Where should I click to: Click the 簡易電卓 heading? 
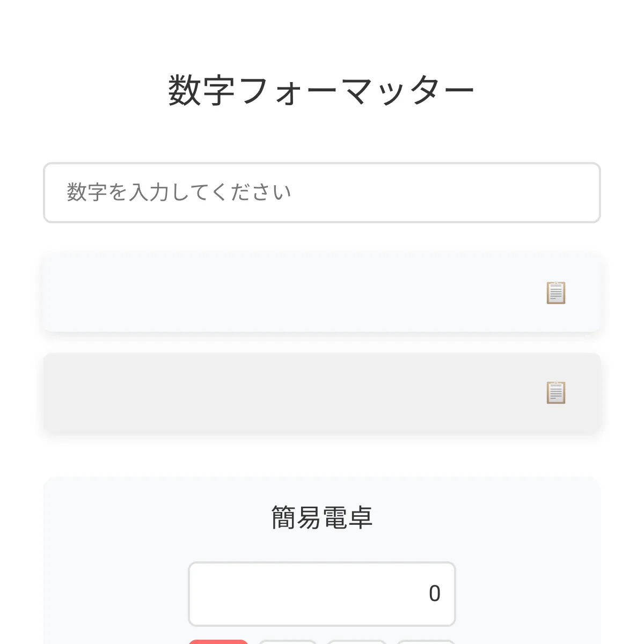point(322,517)
